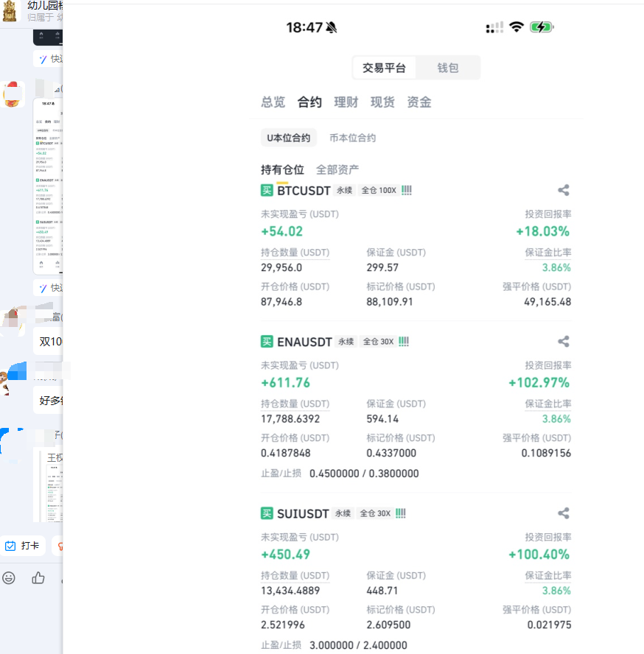Click the SUIUSDT 止盈/止损 value 3.000000 / 2.400000
The height and width of the screenshot is (654, 644).
[x=358, y=645]
